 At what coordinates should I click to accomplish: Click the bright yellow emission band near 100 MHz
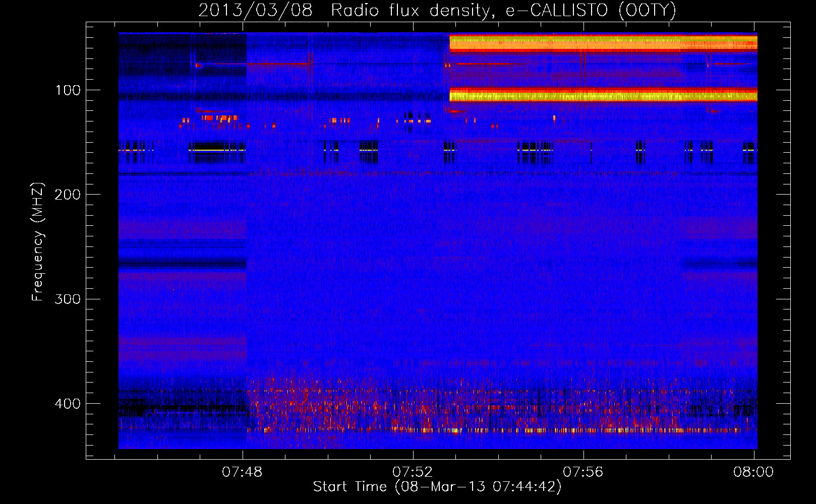click(x=603, y=95)
